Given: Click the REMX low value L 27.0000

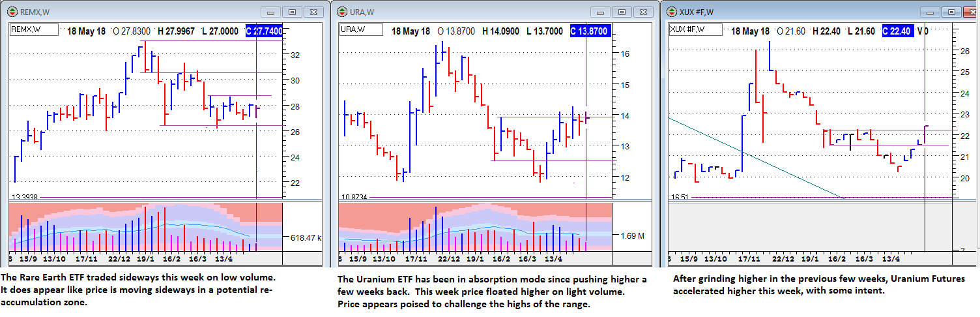Looking at the screenshot, I should point(220,31).
